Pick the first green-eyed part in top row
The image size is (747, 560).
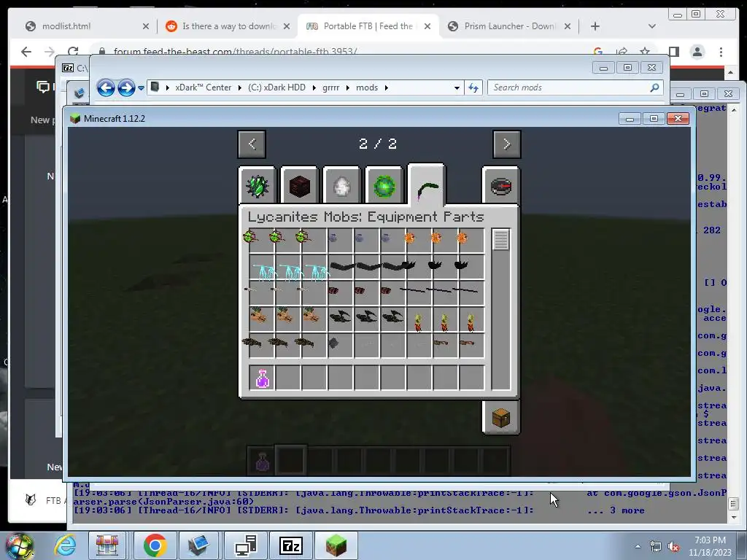pos(251,237)
